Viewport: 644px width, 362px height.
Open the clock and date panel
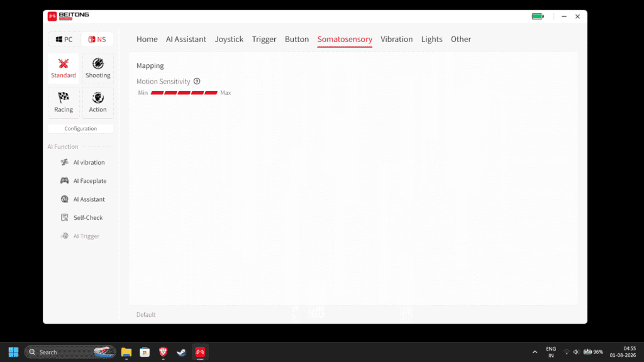623,352
